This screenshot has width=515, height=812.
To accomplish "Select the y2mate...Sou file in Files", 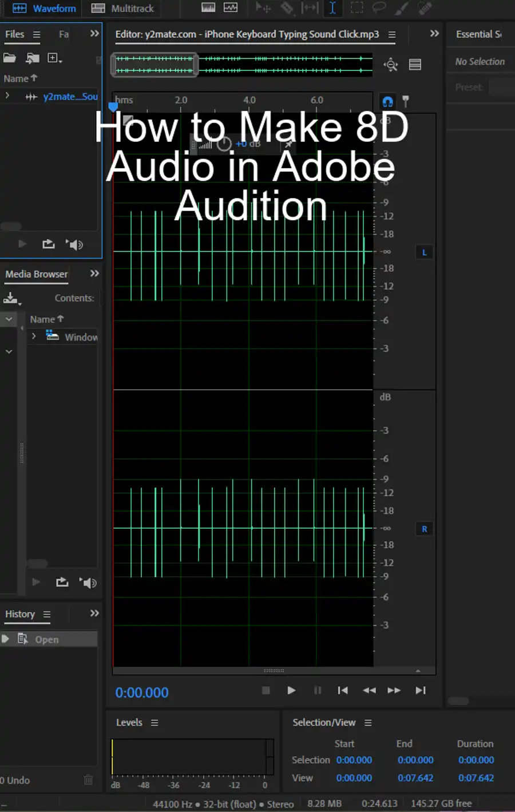I will pos(70,97).
